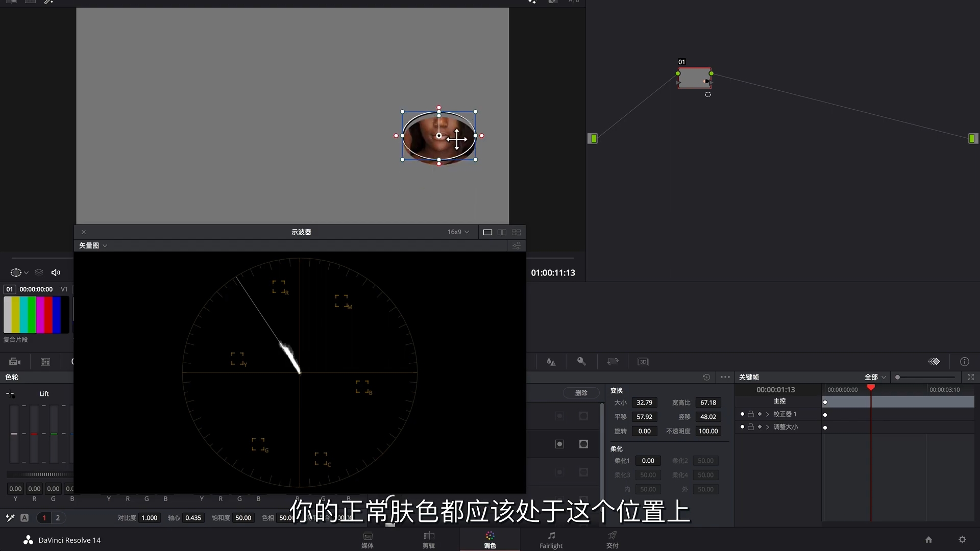980x551 pixels.
Task: Open the Key palette icon
Action: tap(581, 362)
